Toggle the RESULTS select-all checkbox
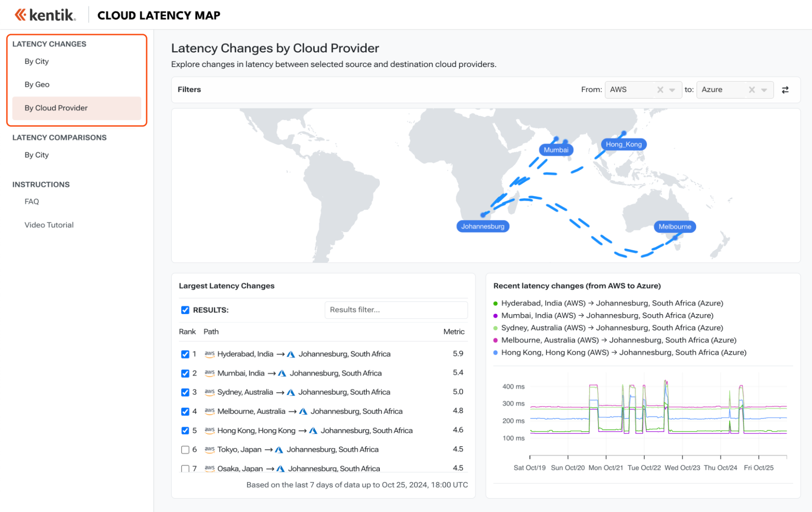812x512 pixels. point(185,310)
